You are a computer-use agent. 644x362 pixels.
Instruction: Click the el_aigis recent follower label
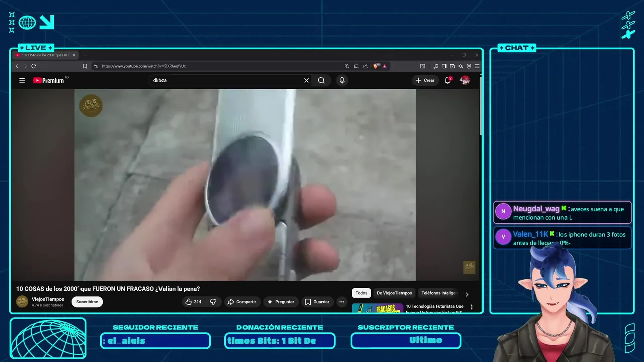click(x=155, y=341)
